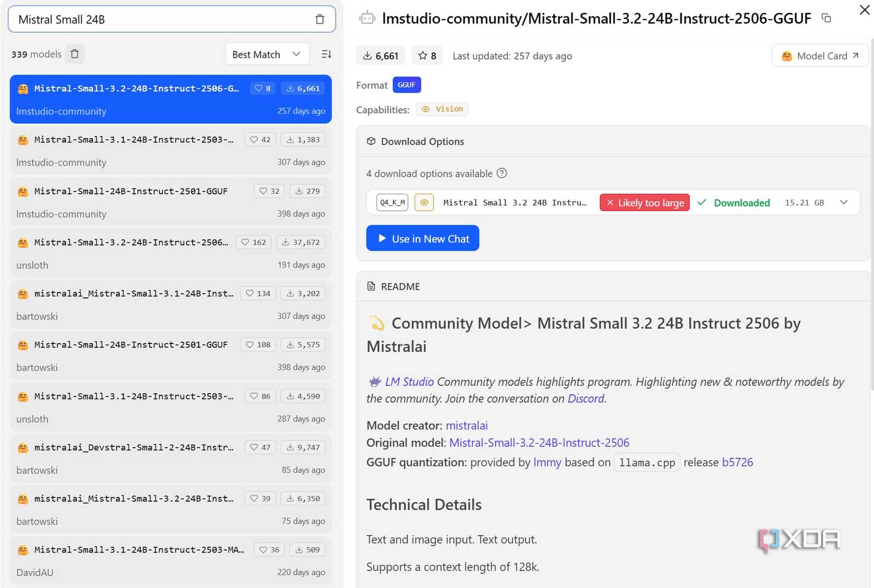This screenshot has height=588, width=874.
Task: Click the GGUF format badge
Action: (x=407, y=85)
